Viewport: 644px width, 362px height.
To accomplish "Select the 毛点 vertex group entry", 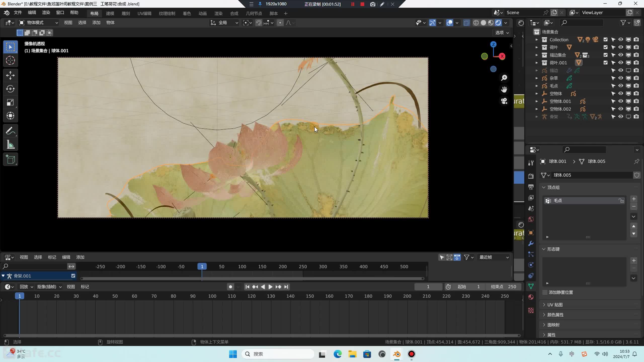I will (x=584, y=201).
